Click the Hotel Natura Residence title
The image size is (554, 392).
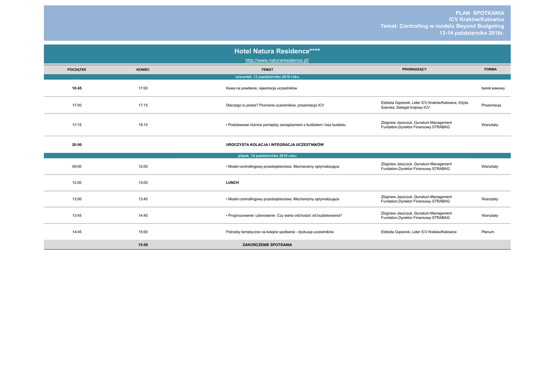tap(276, 51)
